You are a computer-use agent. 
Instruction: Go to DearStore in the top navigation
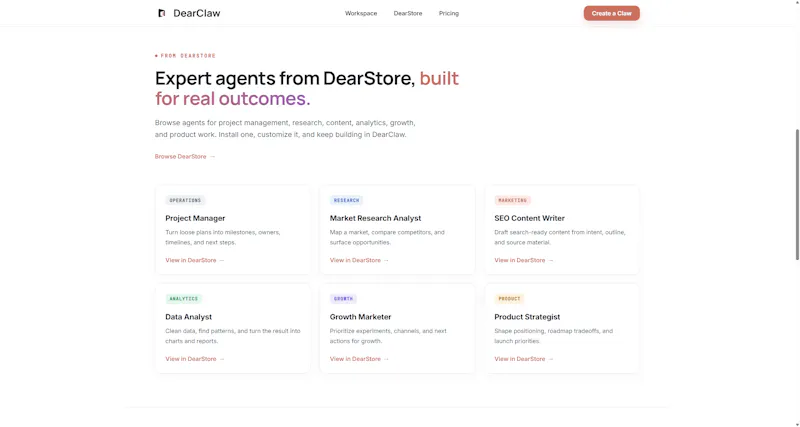tap(408, 13)
